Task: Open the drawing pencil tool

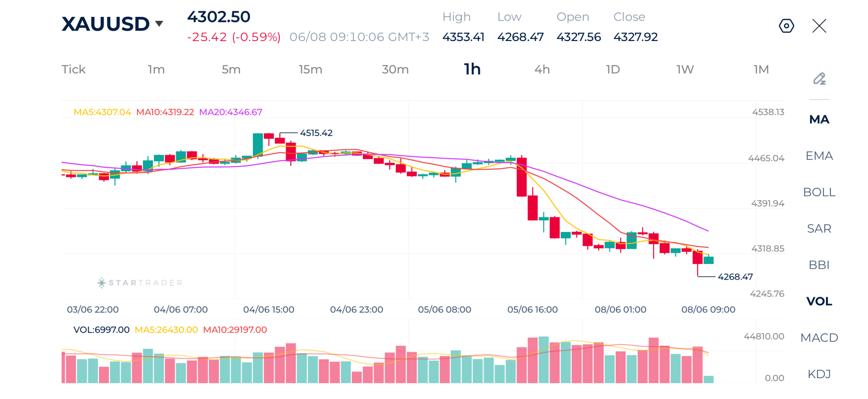Action: tap(819, 79)
